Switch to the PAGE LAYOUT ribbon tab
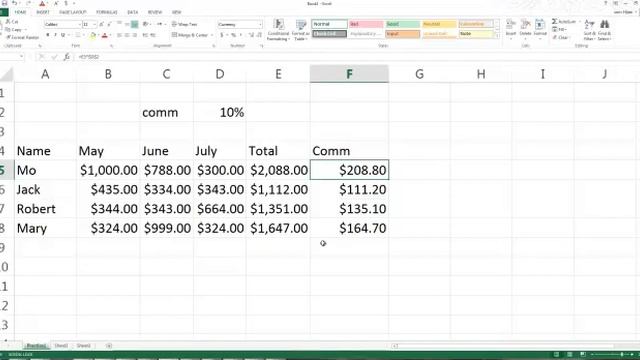640x360 pixels. 73,12
